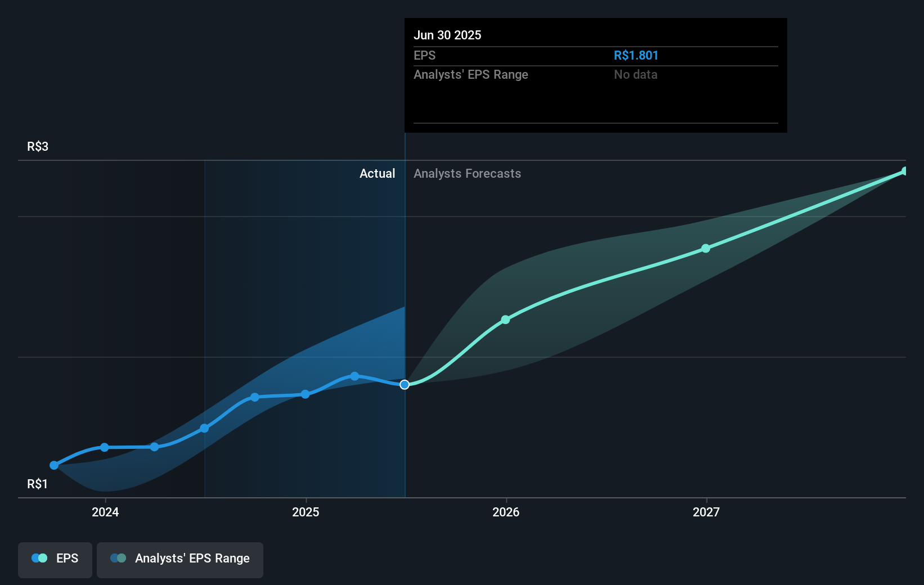Click the "Analysts Forecasts" section label
Viewport: 924px width, 585px height.
(467, 174)
